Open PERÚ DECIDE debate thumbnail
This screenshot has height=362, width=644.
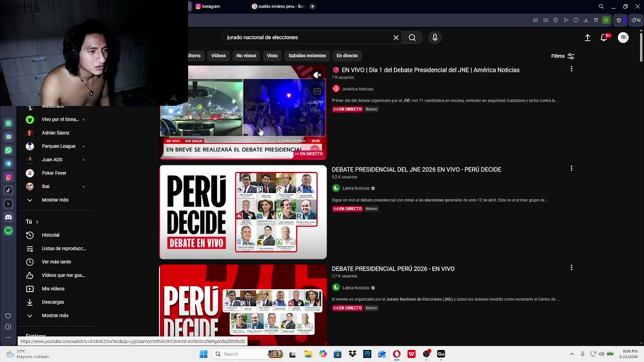pos(243,212)
